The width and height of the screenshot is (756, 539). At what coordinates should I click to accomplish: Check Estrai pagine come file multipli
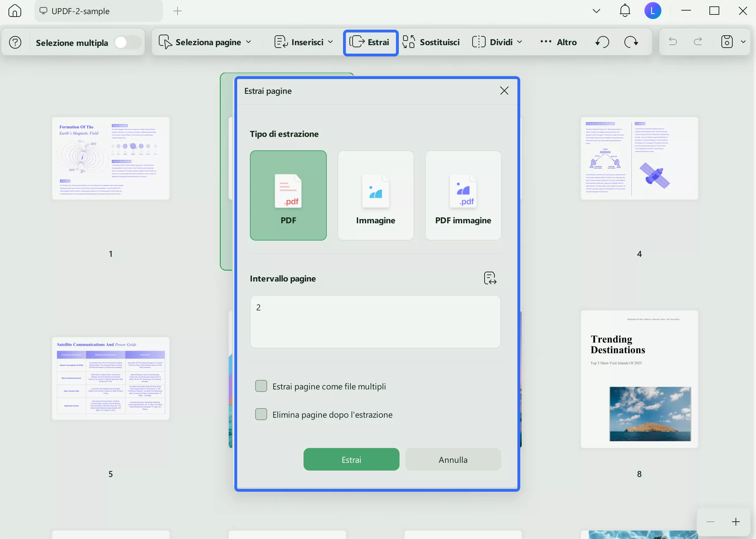click(x=261, y=386)
